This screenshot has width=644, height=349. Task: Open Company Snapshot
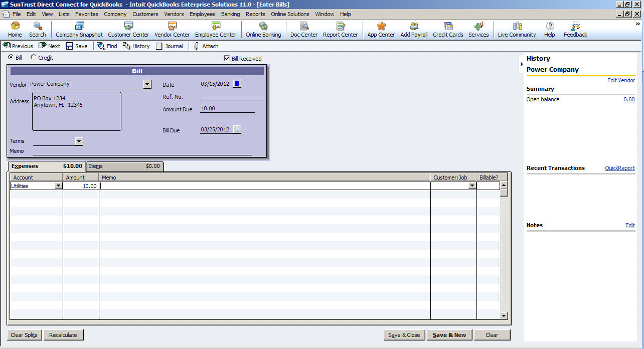point(79,30)
